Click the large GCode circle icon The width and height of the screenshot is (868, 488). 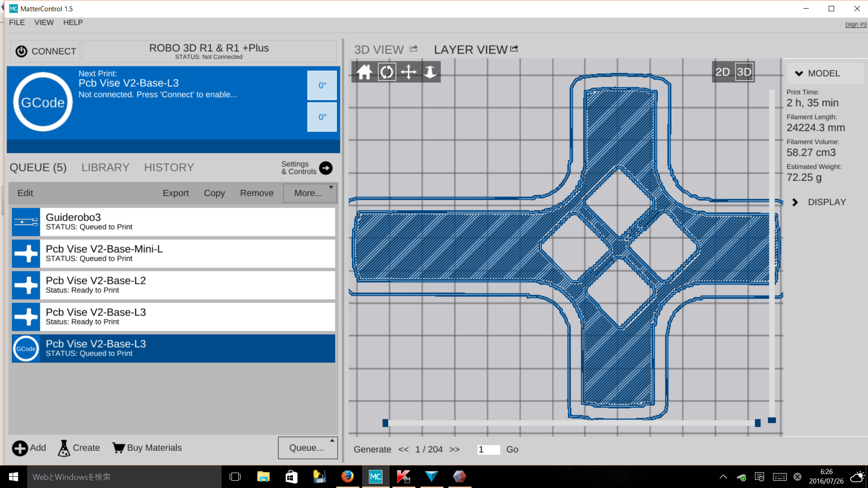point(43,102)
